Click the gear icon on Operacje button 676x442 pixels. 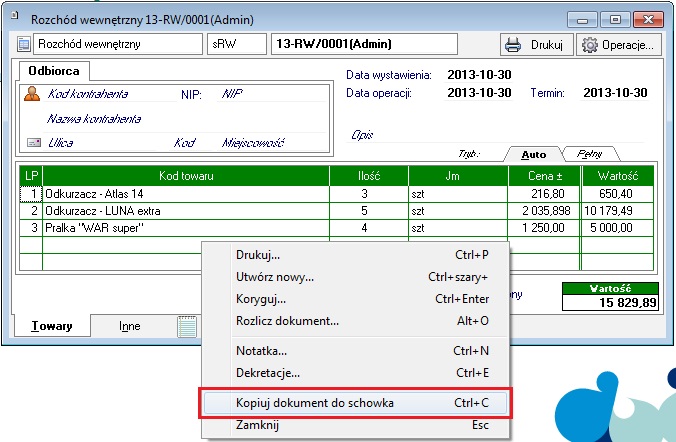point(589,45)
